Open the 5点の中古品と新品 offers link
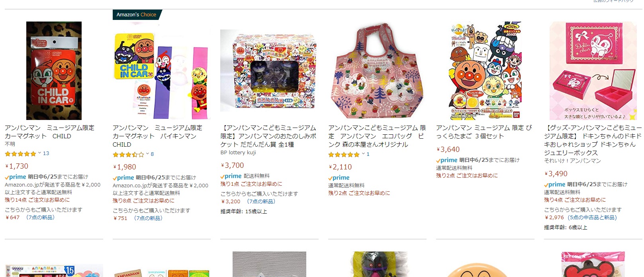644x277 pixels. click(592, 218)
